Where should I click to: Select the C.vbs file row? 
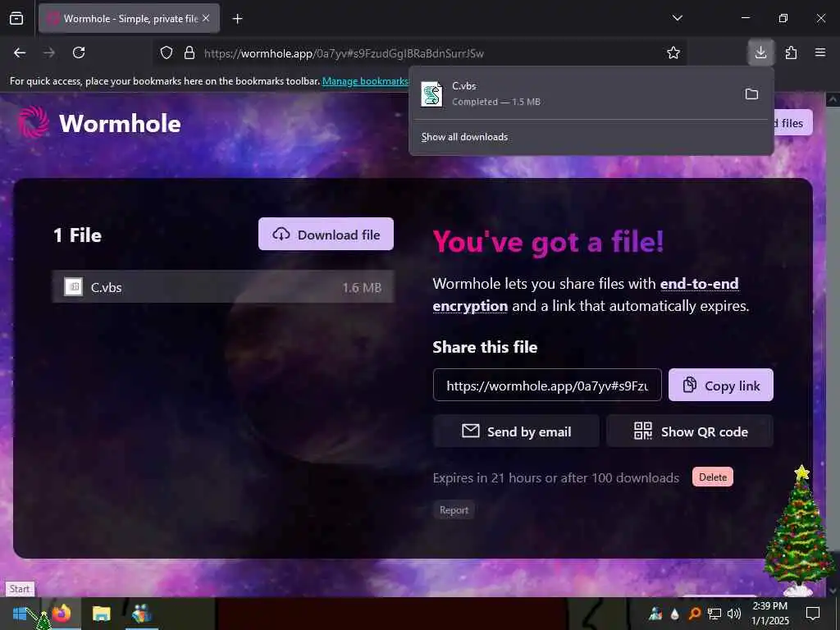point(223,287)
